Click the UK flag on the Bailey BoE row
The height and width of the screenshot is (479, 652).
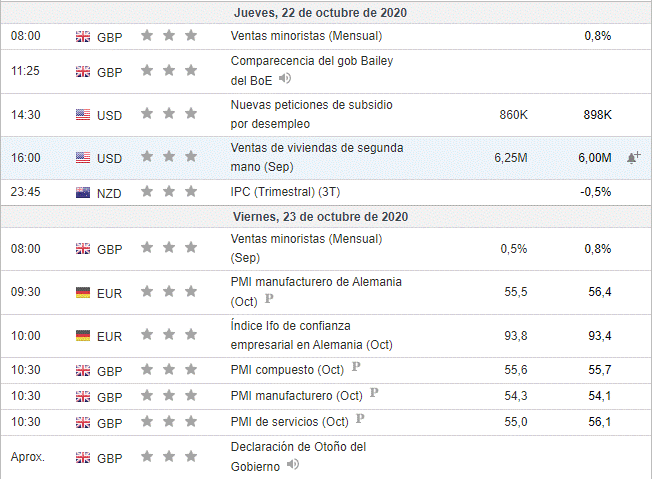[83, 71]
